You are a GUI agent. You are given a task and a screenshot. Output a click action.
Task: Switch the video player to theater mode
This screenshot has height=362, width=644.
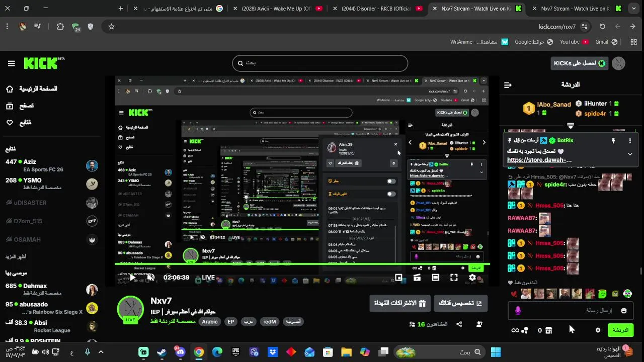point(436,278)
